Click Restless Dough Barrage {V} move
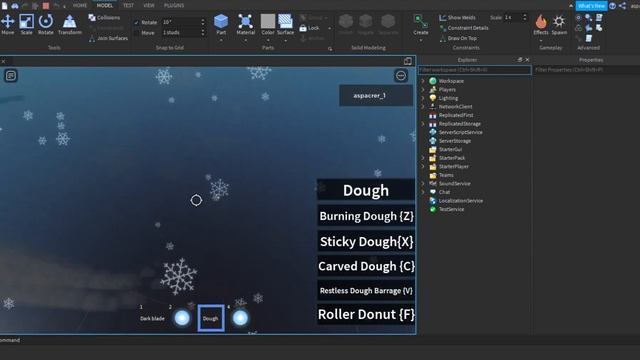 [366, 291]
